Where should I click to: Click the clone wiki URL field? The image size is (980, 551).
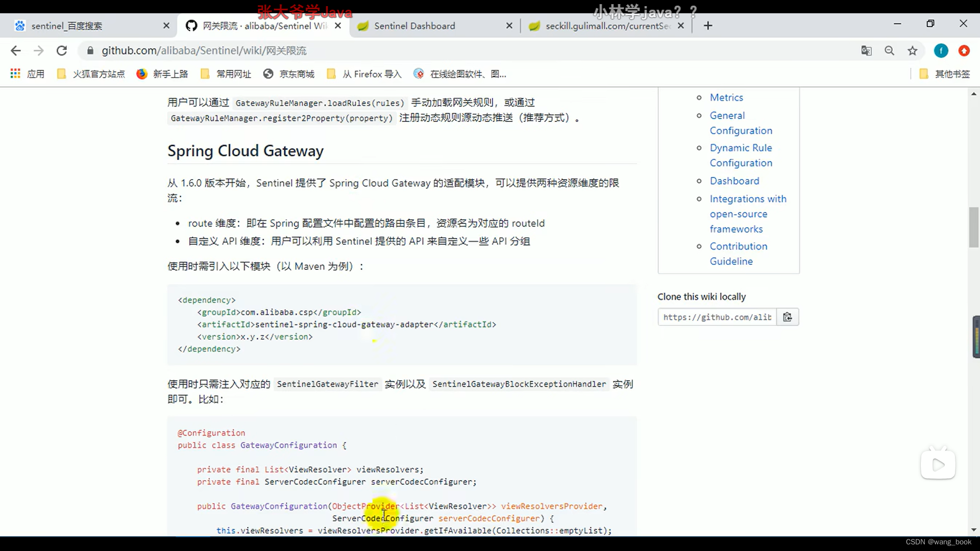pos(717,317)
